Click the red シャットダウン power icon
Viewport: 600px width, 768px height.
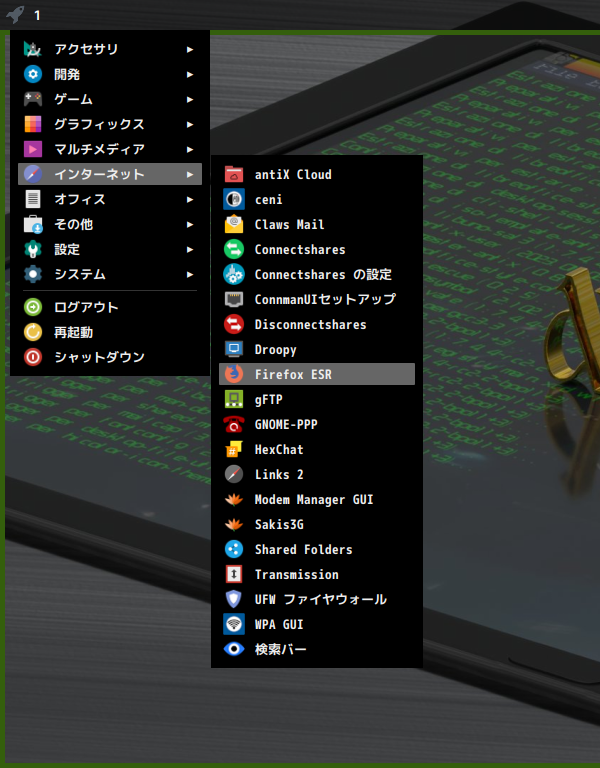33,357
